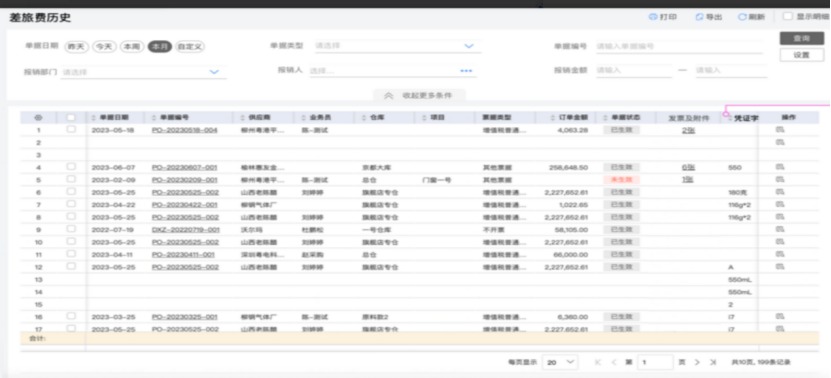
Task: Enable the 显示明细 checkbox
Action: click(x=788, y=16)
